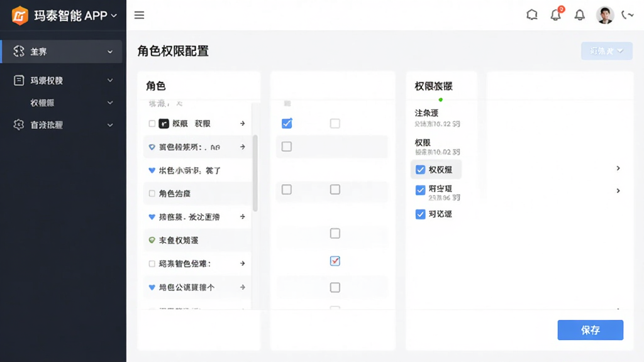644x362 pixels.
Task: Select the 玛泰智能 APP title
Action: tap(70, 16)
